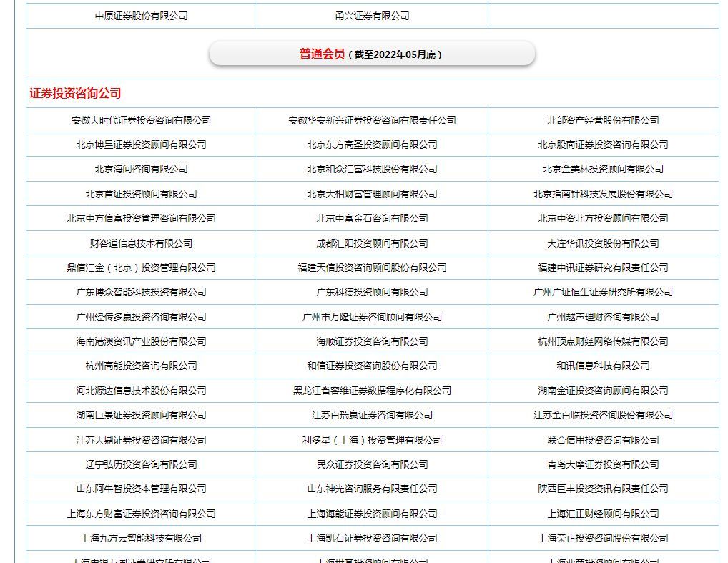Viewport: 728px width, 563px height.
Task: Select 山东阿牛智投资本管理有限公司
Action: tap(141, 489)
